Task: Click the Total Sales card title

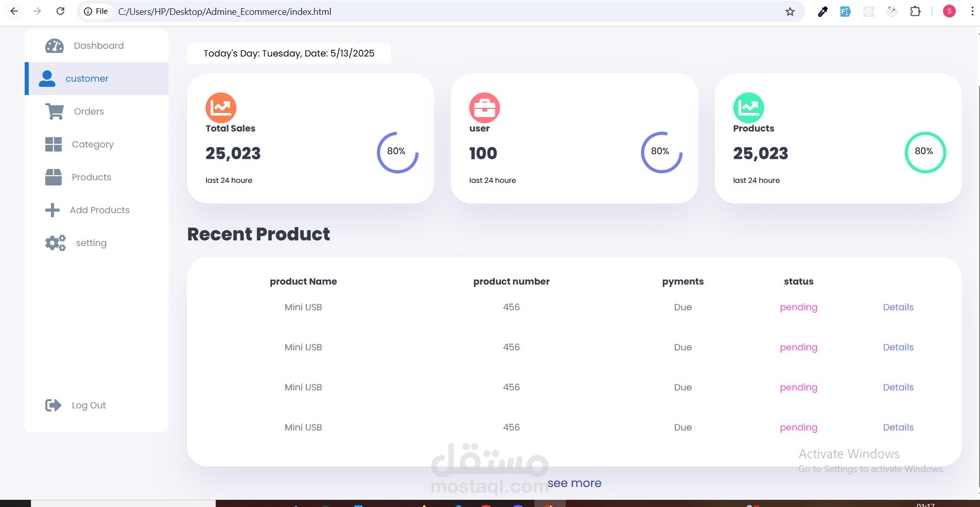Action: (230, 128)
